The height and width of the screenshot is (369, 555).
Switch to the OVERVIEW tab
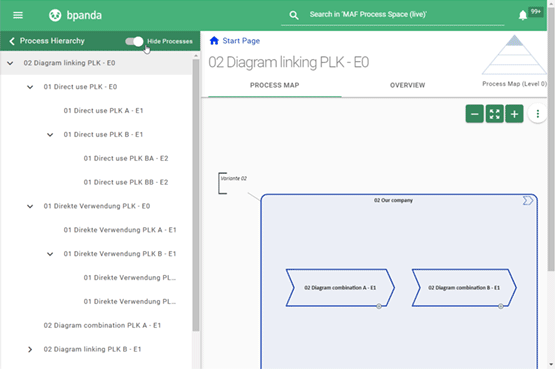pyautogui.click(x=407, y=85)
